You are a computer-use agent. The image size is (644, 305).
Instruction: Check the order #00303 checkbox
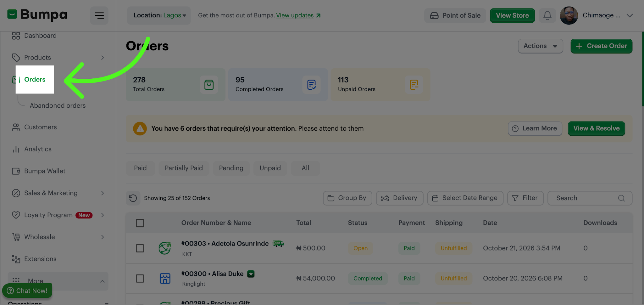point(140,248)
